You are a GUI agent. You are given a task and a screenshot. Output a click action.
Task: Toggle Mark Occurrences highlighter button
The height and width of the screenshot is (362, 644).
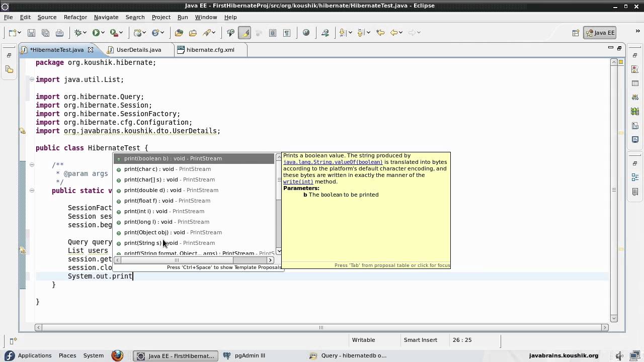[245, 33]
